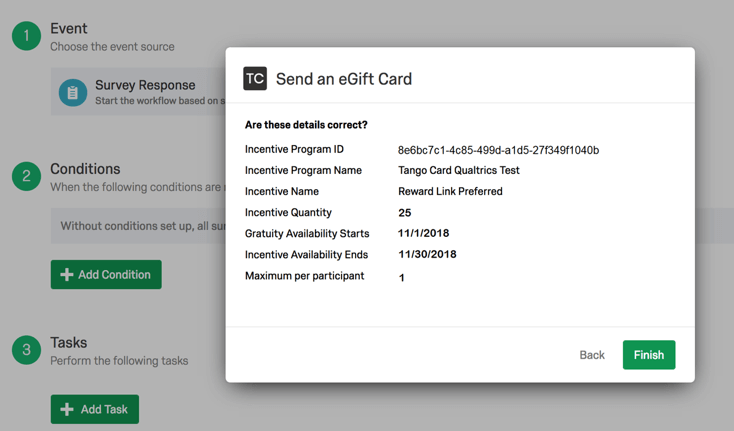Viewport: 734px width, 431px height.
Task: Click the Tasks section heading
Action: pyautogui.click(x=69, y=343)
